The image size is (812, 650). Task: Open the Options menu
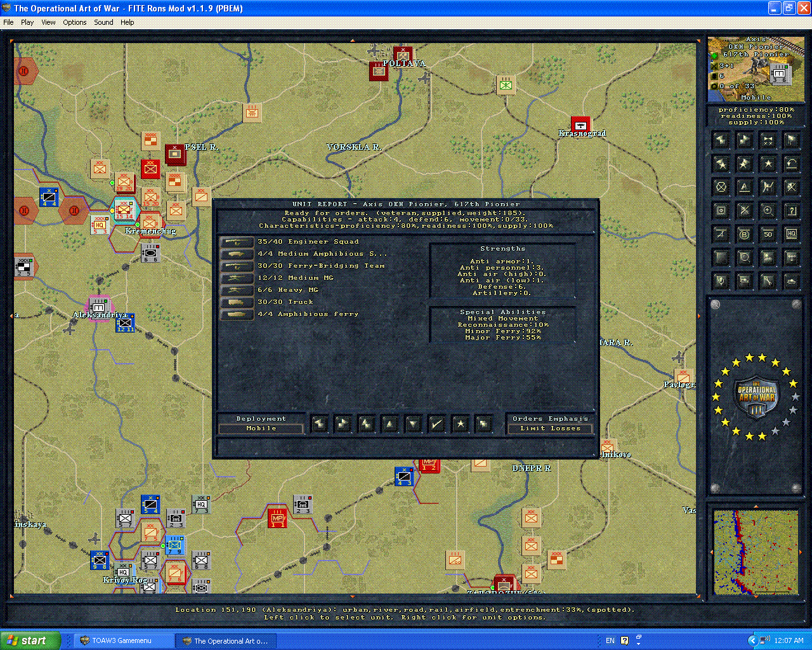pyautogui.click(x=74, y=22)
